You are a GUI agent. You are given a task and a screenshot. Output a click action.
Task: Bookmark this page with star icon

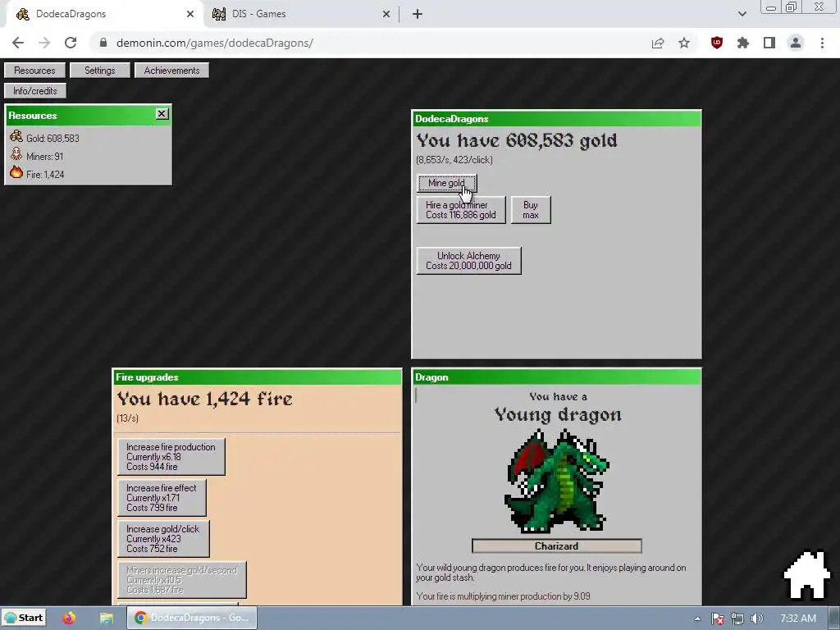tap(684, 43)
